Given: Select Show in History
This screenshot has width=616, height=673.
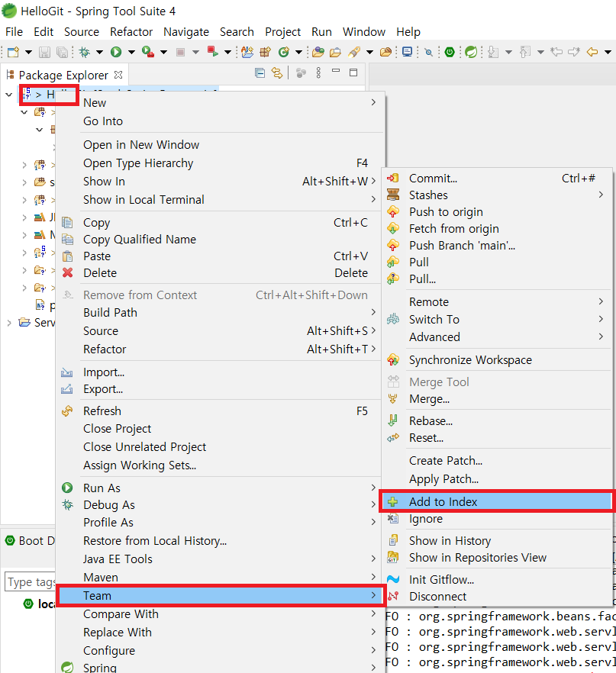Looking at the screenshot, I should [497, 541].
